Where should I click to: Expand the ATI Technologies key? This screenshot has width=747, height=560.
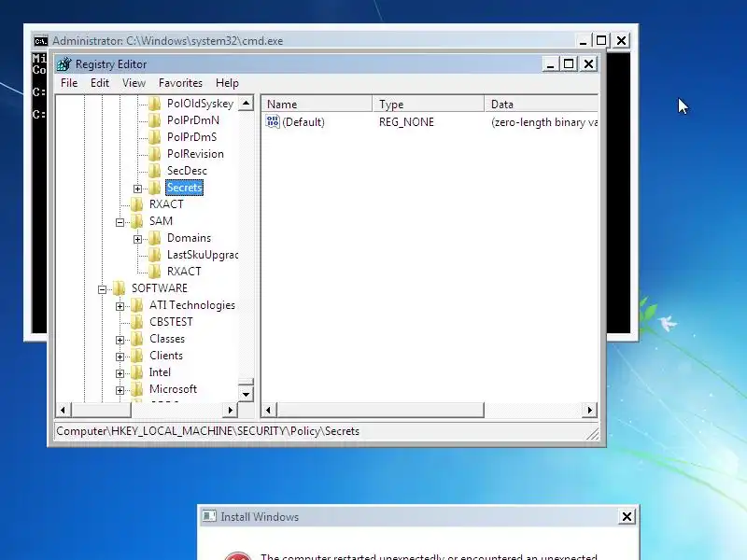(x=120, y=306)
